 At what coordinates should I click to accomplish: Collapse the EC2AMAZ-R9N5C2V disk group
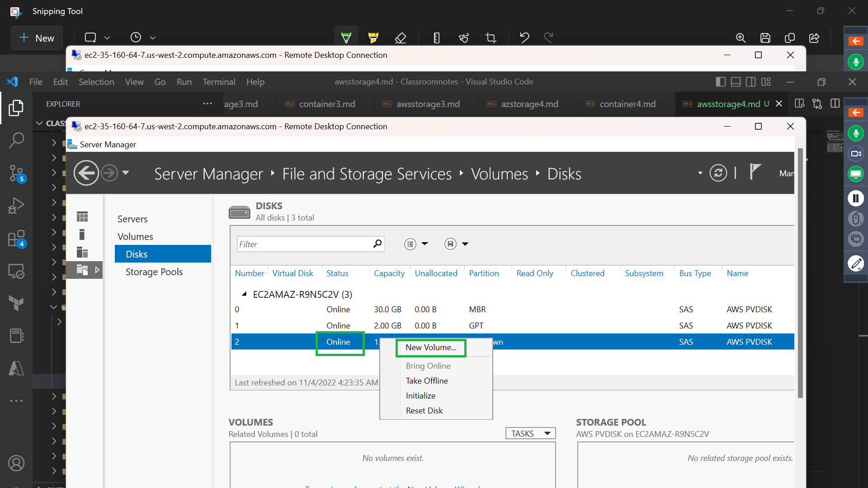pos(245,294)
